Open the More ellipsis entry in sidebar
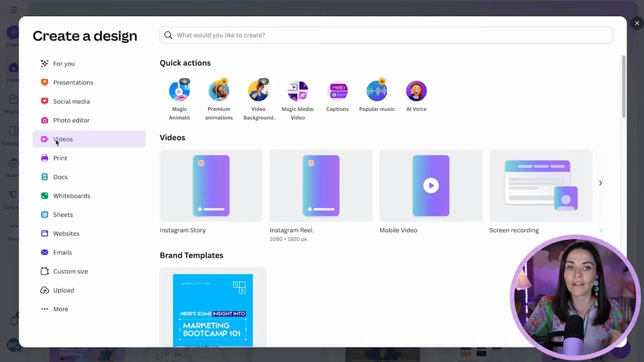The height and width of the screenshot is (362, 644). tap(60, 309)
